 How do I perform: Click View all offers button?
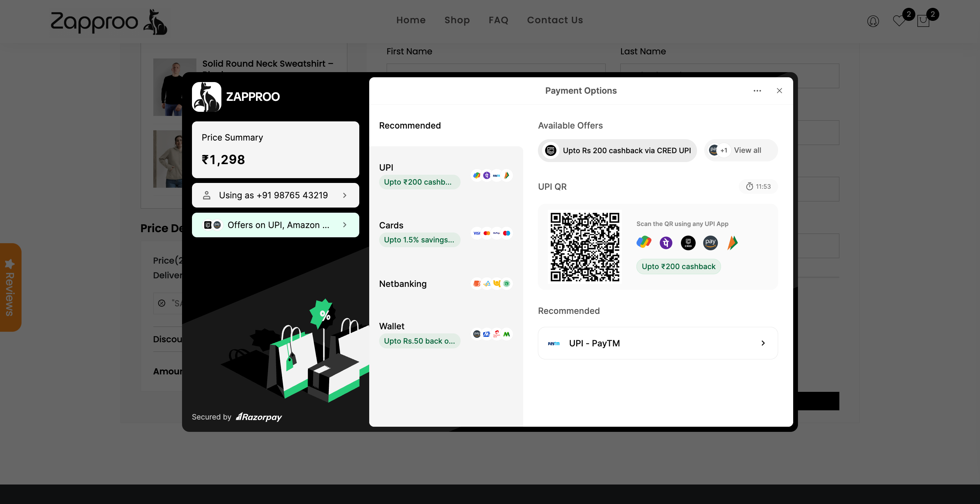(x=741, y=150)
